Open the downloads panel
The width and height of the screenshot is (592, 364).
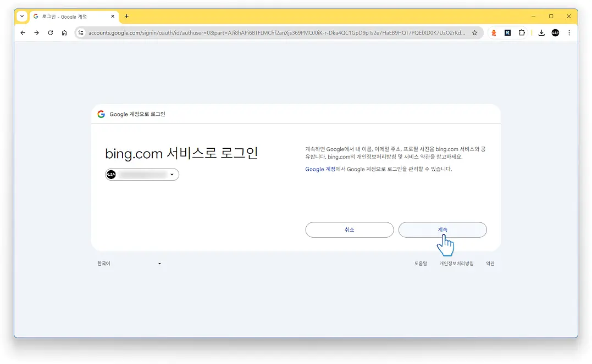pos(541,32)
